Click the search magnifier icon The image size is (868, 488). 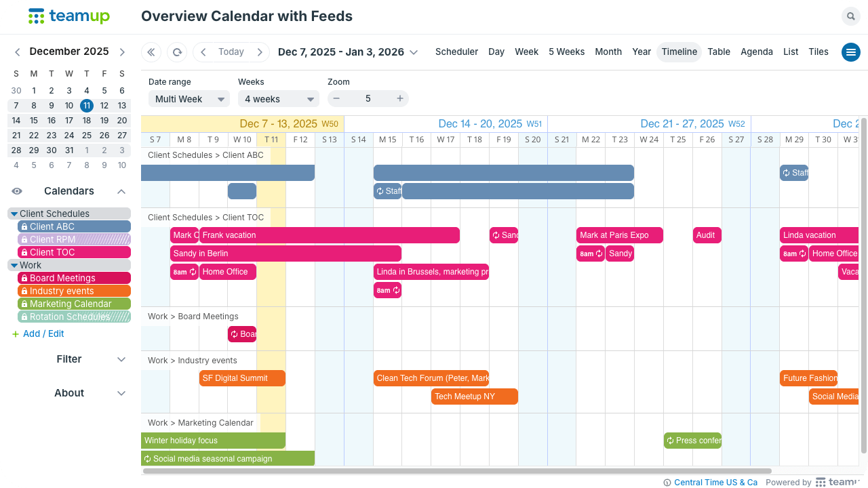point(850,16)
